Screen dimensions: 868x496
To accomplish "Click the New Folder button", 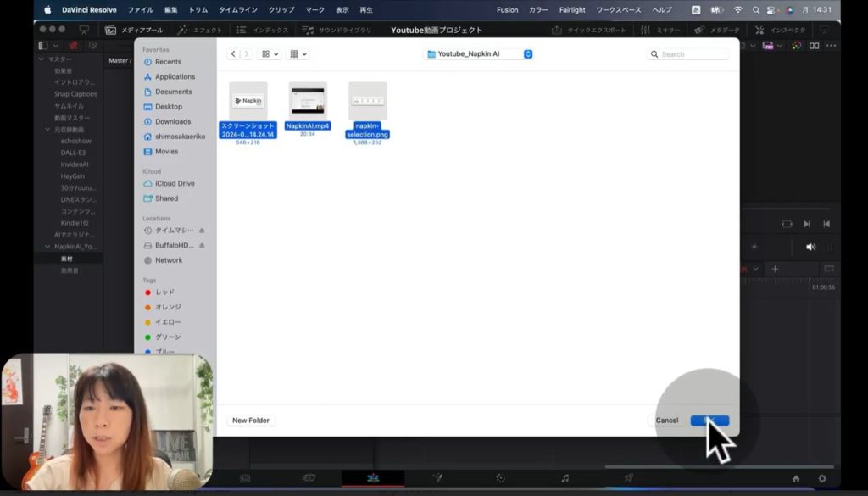I will click(x=252, y=421).
